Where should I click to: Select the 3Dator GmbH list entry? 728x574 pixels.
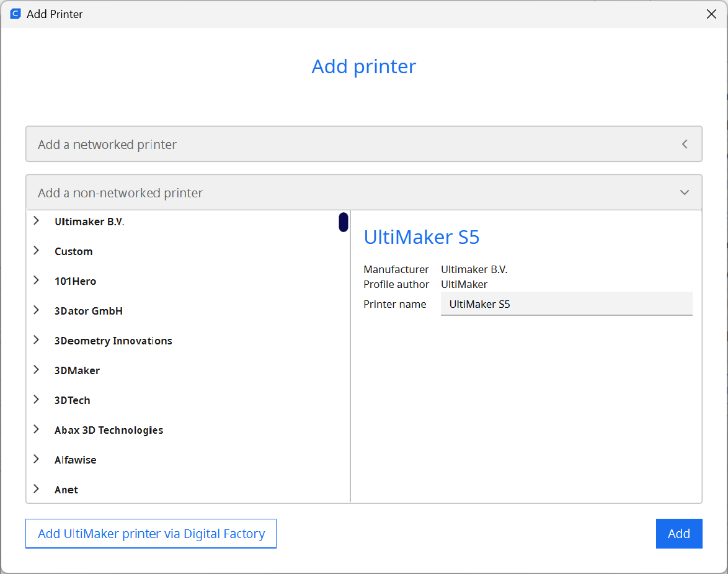point(88,311)
